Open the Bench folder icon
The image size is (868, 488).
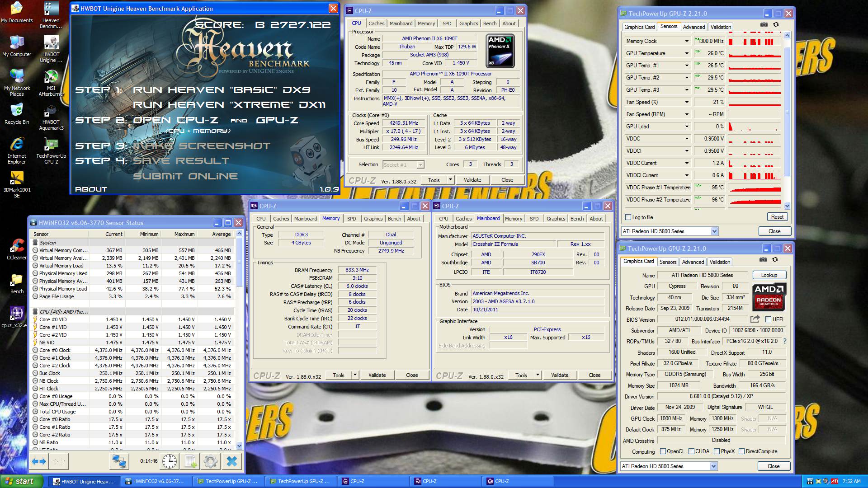point(17,283)
